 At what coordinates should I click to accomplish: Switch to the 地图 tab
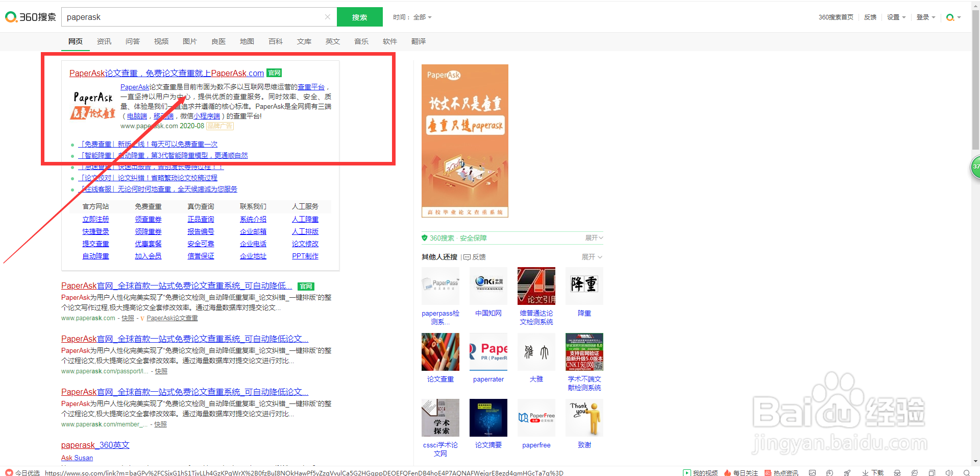pyautogui.click(x=247, y=41)
